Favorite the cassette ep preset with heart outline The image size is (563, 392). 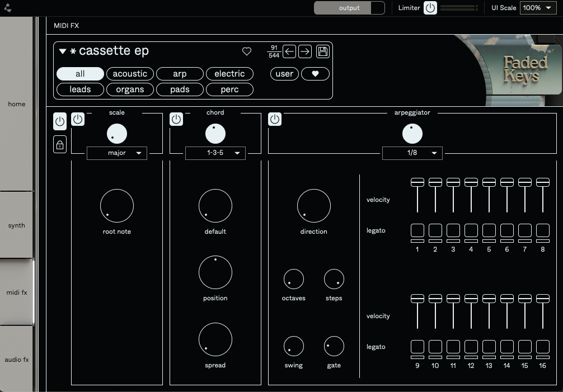[x=247, y=51]
